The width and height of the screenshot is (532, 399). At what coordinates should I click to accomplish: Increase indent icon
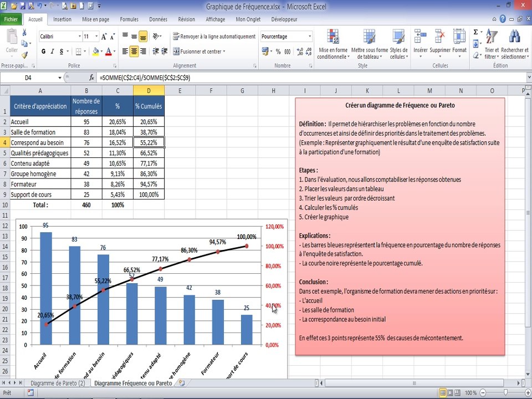(165, 52)
